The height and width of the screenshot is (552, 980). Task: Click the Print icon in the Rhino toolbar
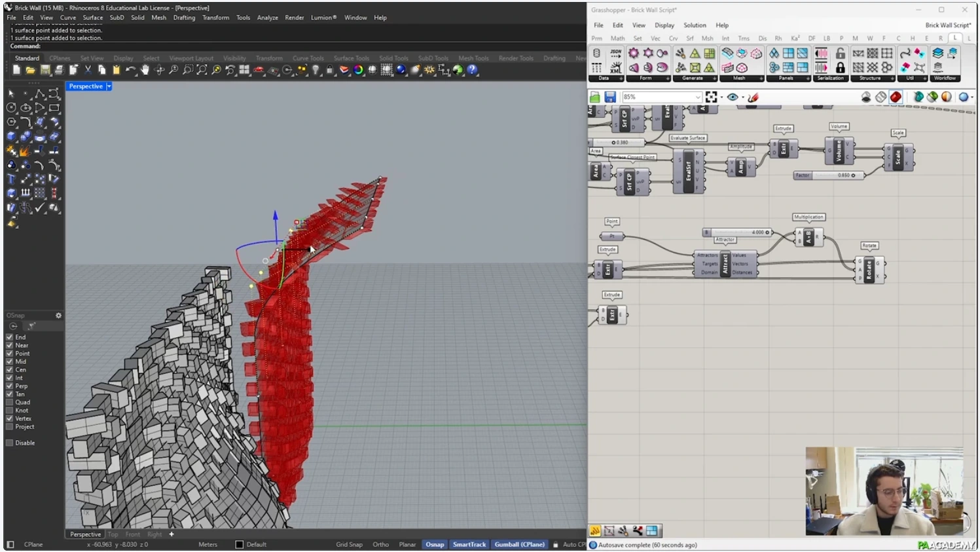coord(59,69)
